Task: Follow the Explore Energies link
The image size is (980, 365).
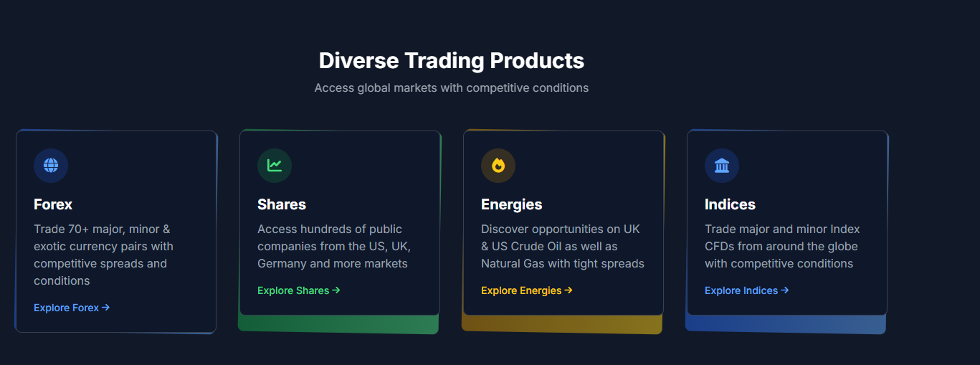Action: [x=521, y=290]
